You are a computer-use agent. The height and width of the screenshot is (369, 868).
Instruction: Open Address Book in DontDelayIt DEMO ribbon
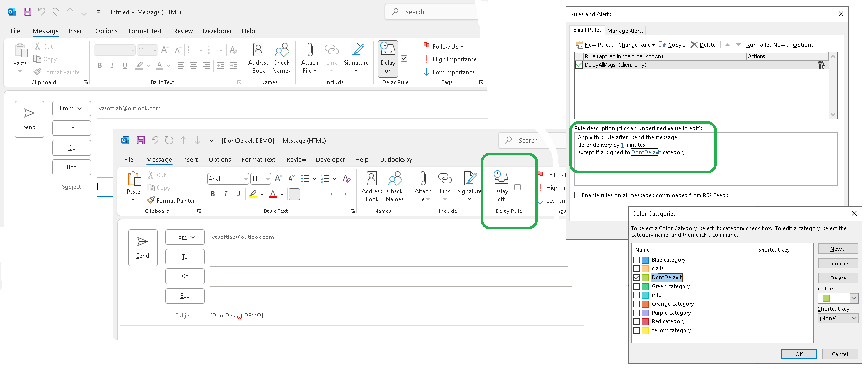372,186
